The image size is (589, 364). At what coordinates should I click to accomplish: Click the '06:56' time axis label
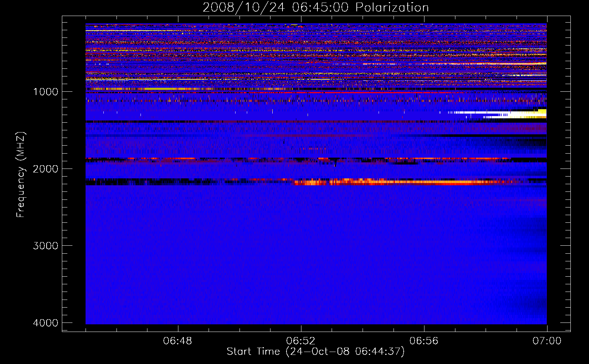pyautogui.click(x=424, y=341)
